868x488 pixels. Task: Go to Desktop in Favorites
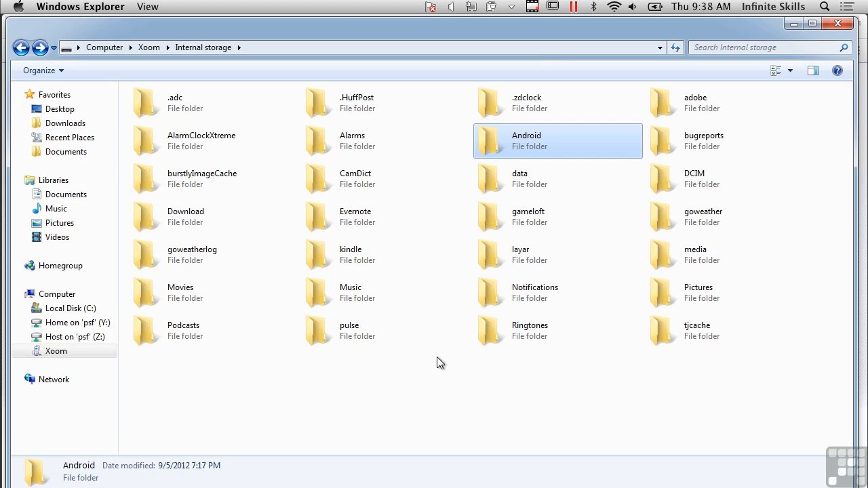pos(60,109)
